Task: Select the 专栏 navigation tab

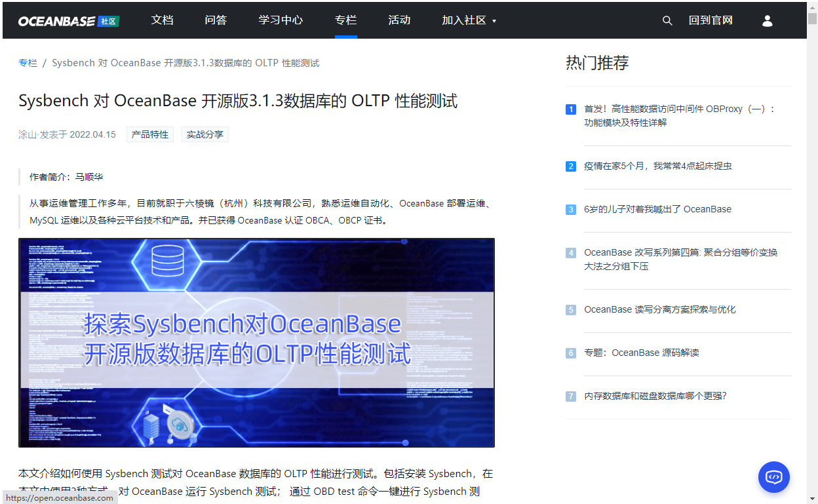Action: [345, 20]
